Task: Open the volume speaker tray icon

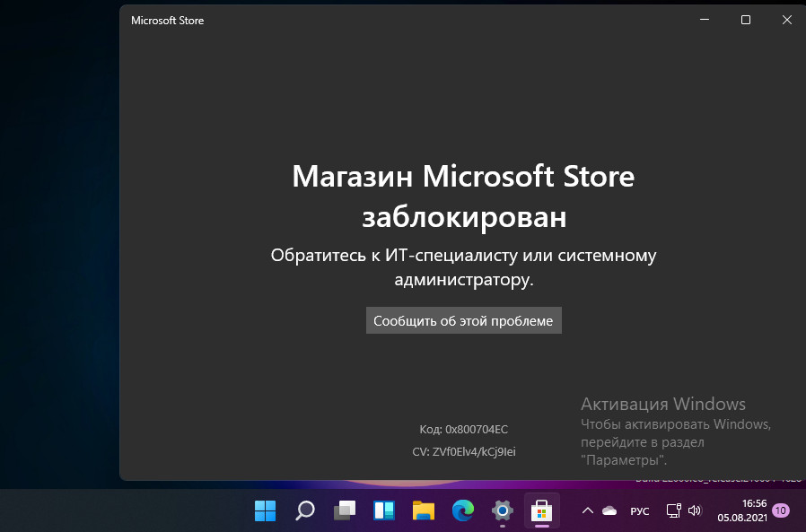Action: point(695,510)
